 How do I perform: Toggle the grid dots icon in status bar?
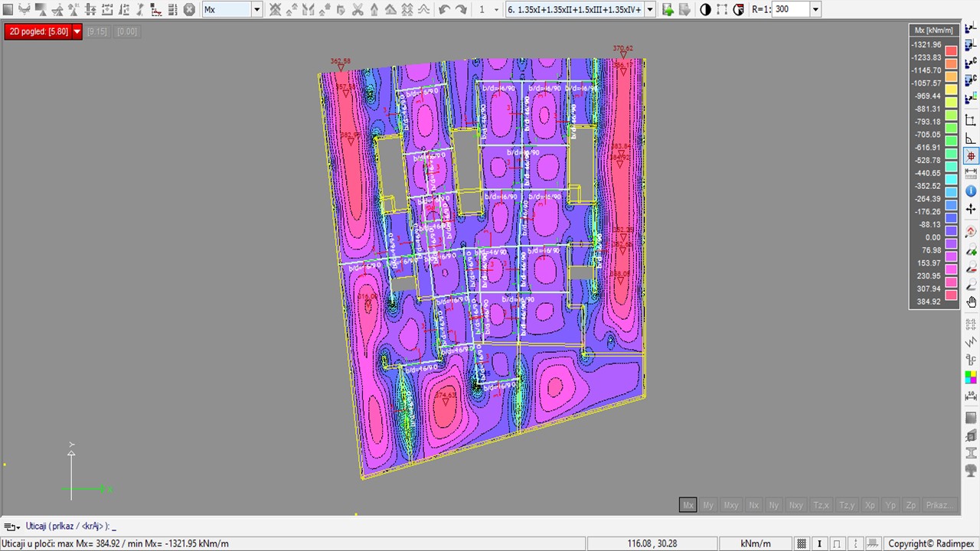pos(802,543)
